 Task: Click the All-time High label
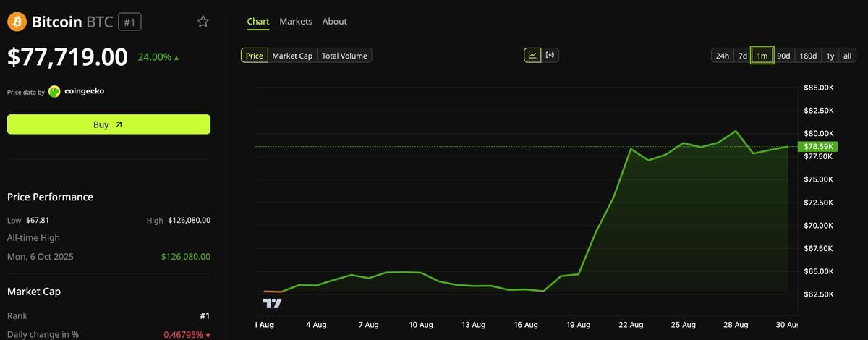point(33,238)
